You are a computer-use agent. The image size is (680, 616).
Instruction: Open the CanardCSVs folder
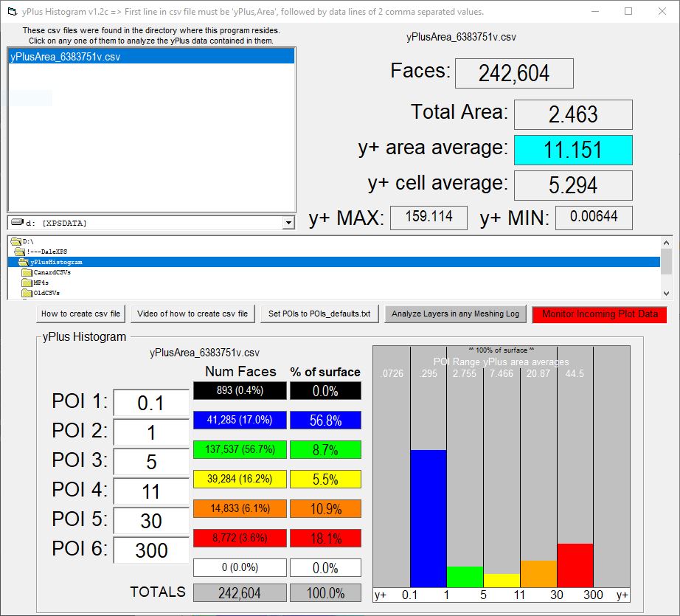(x=52, y=272)
